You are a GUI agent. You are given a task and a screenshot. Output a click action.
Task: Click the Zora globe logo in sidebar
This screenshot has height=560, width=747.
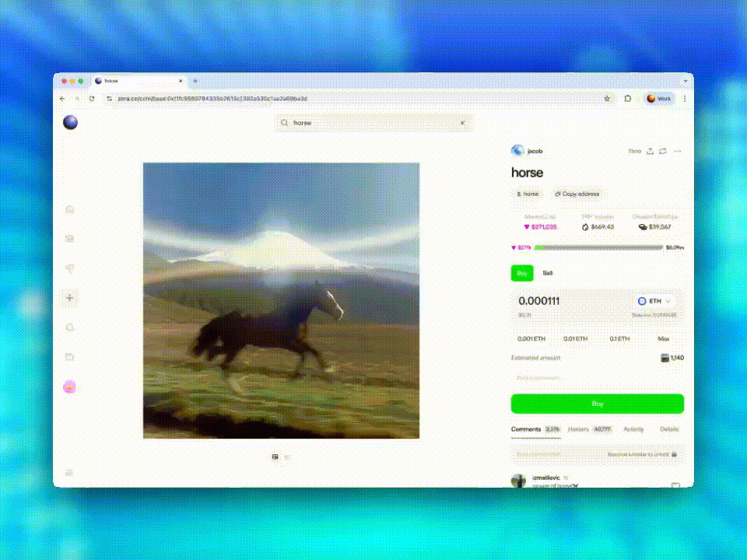click(71, 122)
